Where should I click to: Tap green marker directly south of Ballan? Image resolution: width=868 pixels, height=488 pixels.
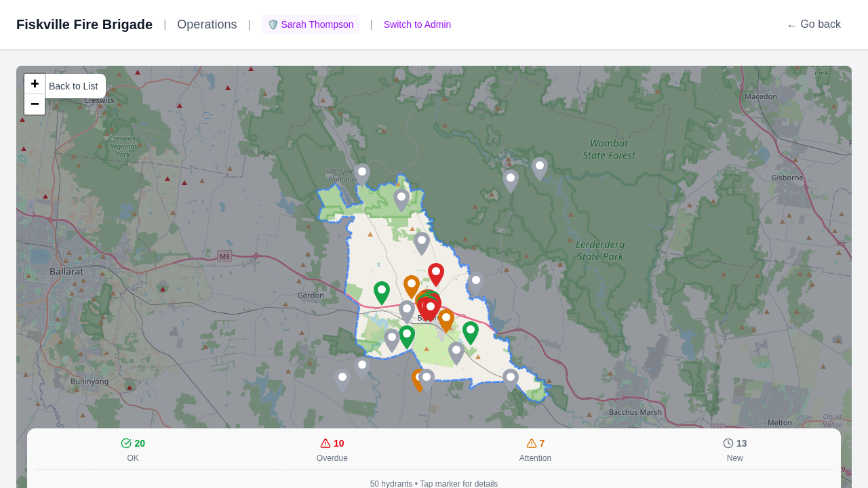click(407, 337)
